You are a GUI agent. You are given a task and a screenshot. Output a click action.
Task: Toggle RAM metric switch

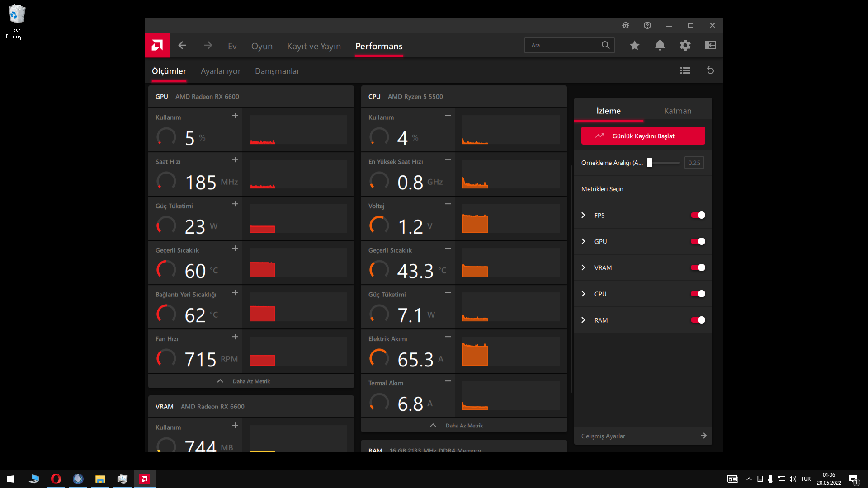(698, 320)
